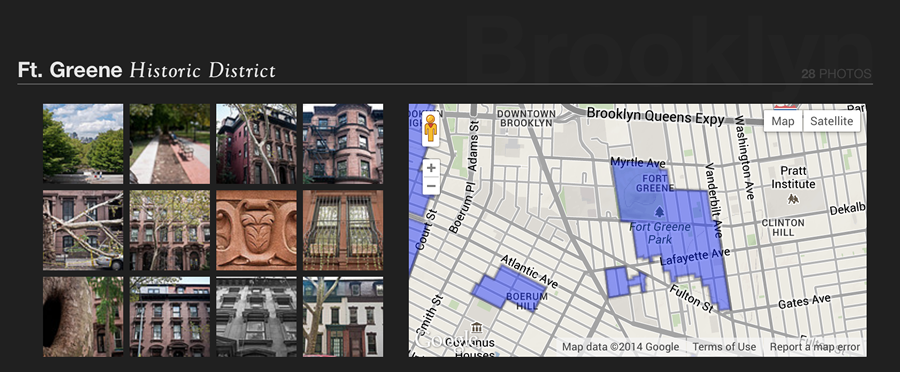Open the carved brownstone ornament thumbnail
This screenshot has width=900, height=372.
tap(257, 230)
